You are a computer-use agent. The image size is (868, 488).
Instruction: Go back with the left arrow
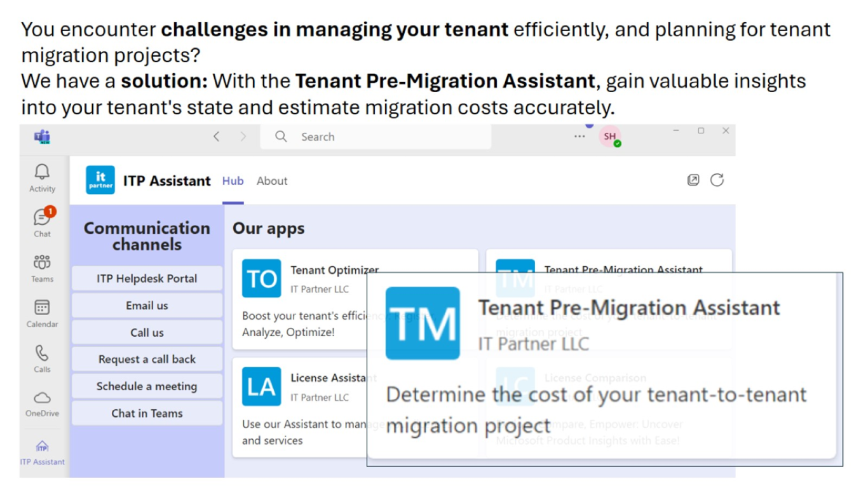coord(217,137)
